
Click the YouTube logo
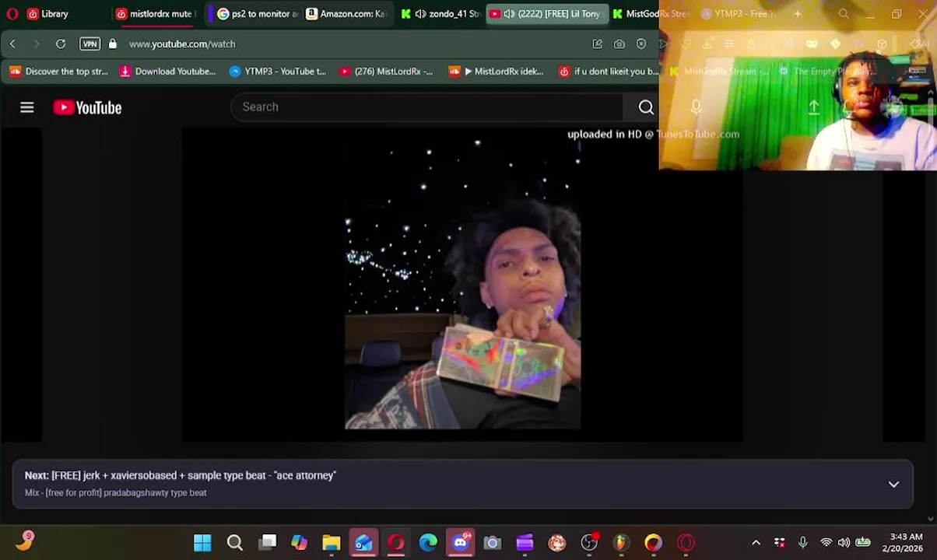tap(87, 107)
